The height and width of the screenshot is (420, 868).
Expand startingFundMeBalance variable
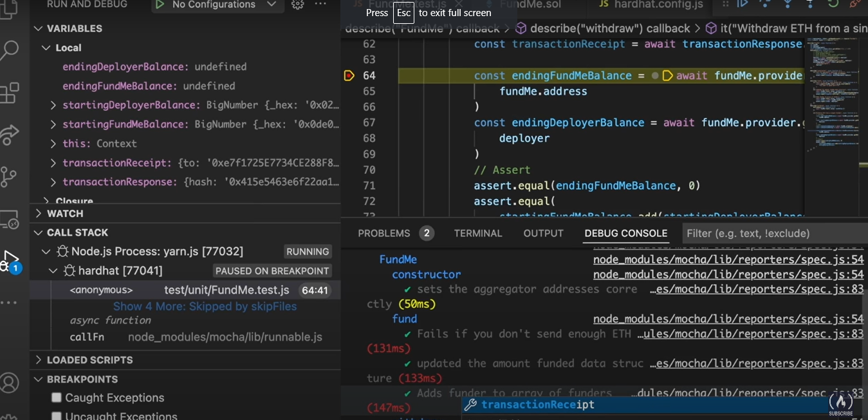[53, 124]
